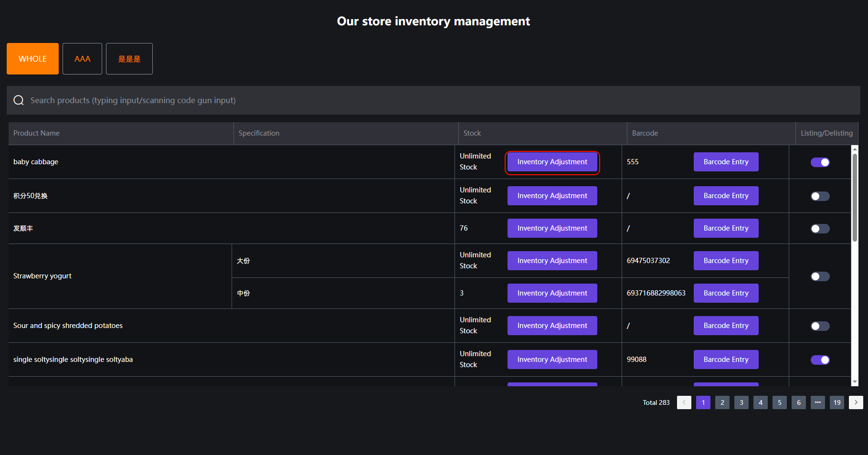This screenshot has width=868, height=455.
Task: Jump to page 19
Action: click(836, 402)
